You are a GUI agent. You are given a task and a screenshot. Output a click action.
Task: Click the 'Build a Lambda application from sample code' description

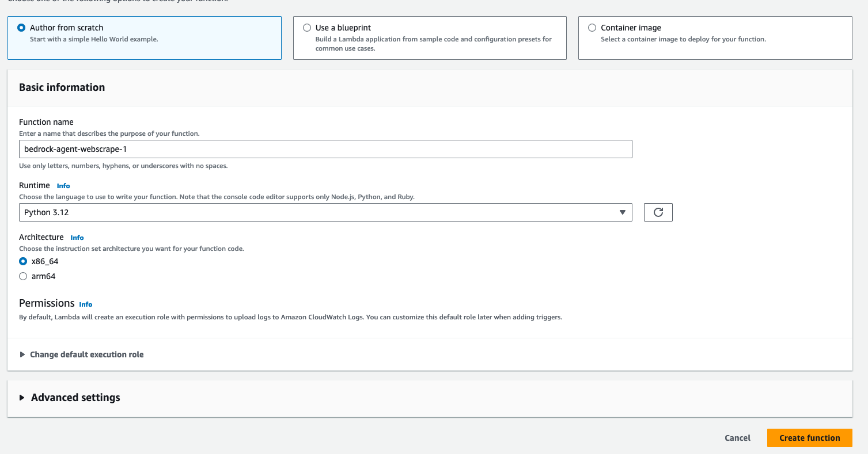tap(434, 44)
